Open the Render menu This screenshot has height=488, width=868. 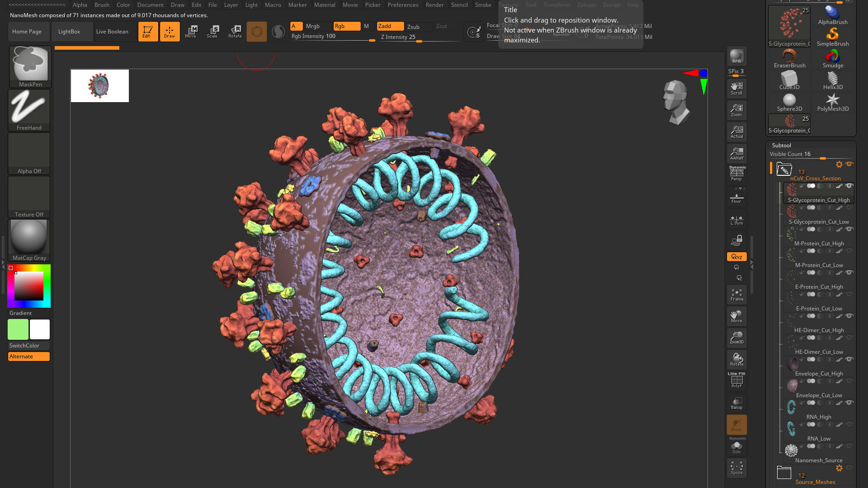434,5
